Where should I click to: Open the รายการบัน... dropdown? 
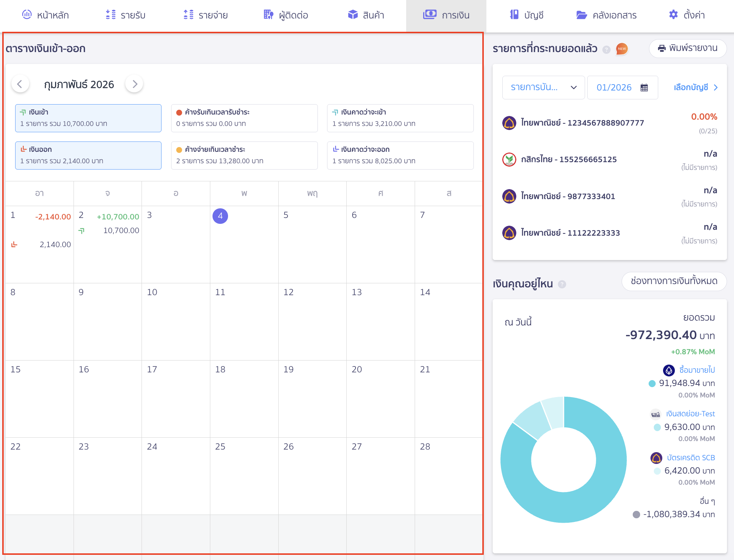click(x=543, y=88)
